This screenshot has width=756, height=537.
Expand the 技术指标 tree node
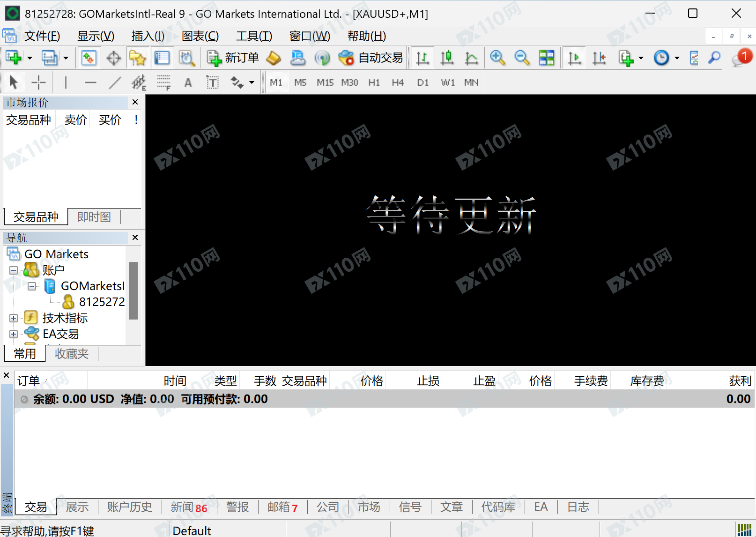13,318
